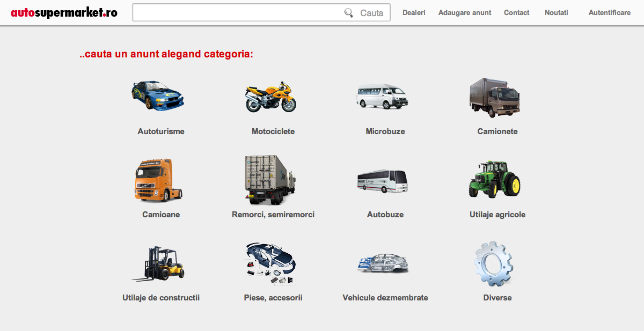644x331 pixels.
Task: Select the Microbuze text link
Action: [385, 131]
